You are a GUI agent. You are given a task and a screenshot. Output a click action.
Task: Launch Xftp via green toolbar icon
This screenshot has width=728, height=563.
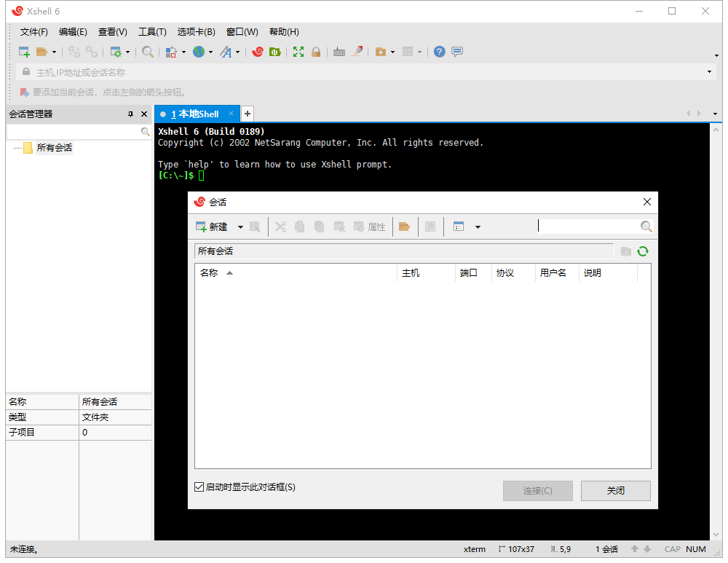tap(275, 52)
